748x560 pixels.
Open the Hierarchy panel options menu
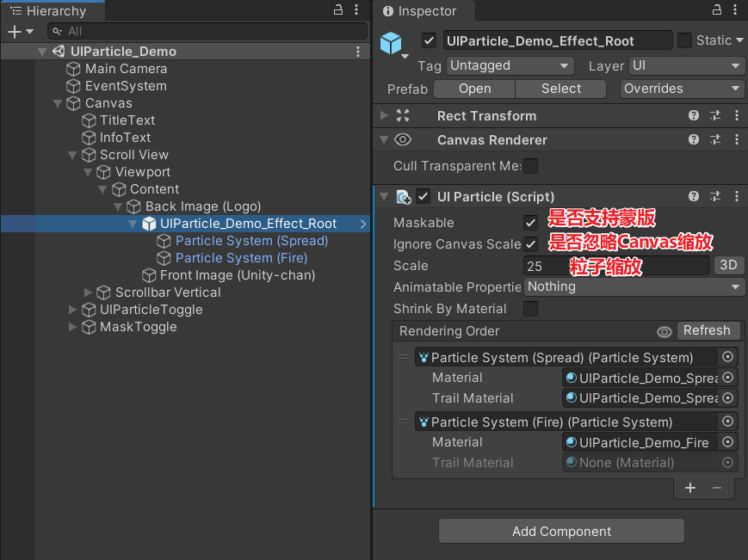point(356,9)
